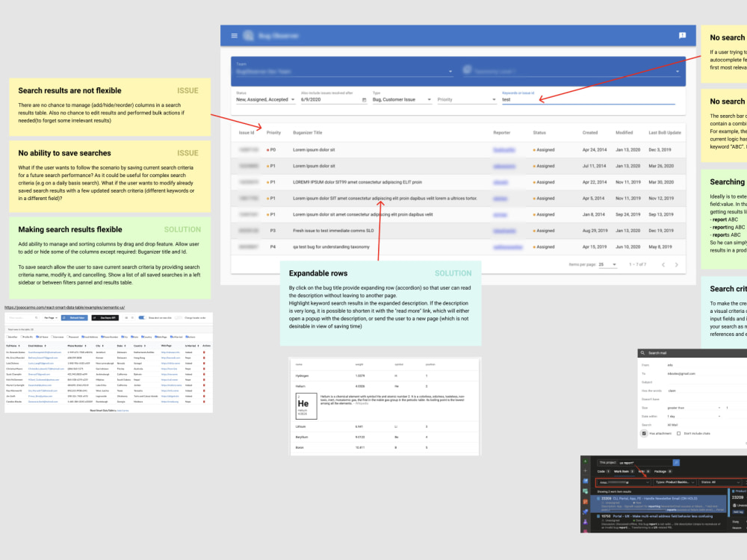This screenshot has height=560, width=747.
Task: Open the Types: Product Backlog dropdown
Action: click(675, 482)
